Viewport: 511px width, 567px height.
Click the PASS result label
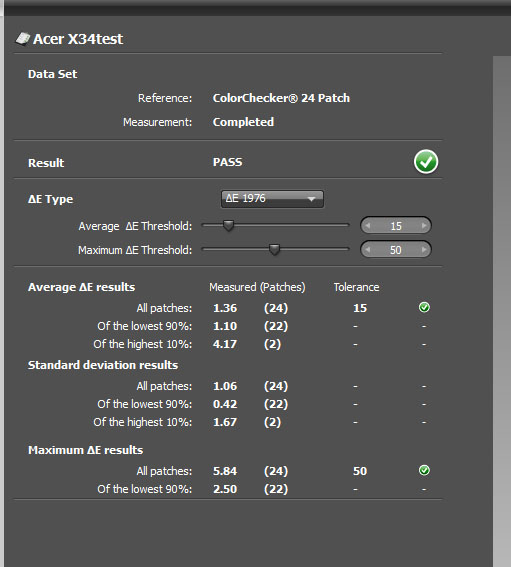(x=227, y=162)
